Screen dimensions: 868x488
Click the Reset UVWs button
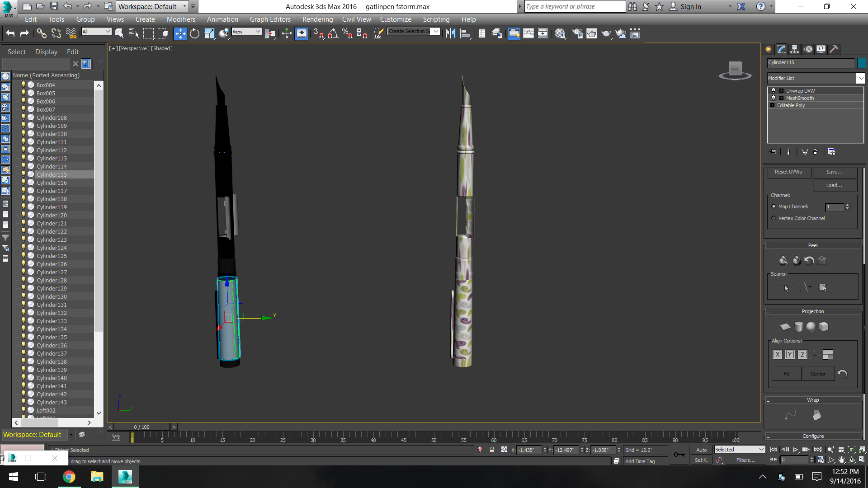click(x=788, y=172)
